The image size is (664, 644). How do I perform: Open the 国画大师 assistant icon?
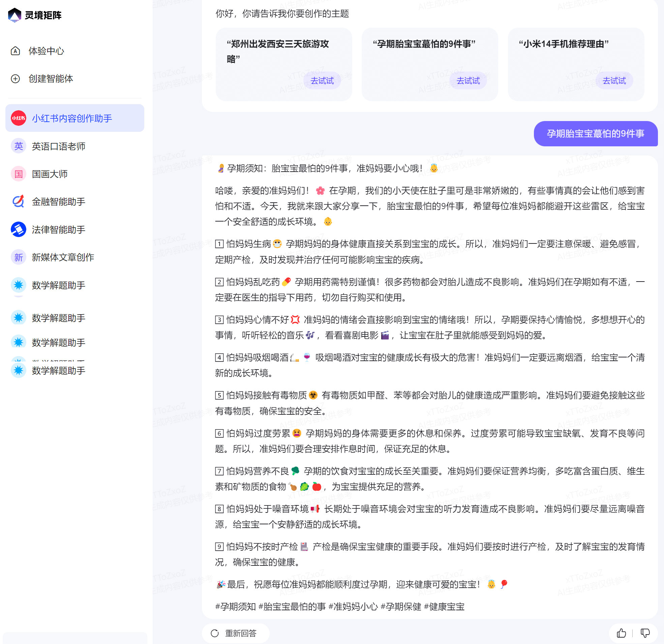pyautogui.click(x=18, y=174)
